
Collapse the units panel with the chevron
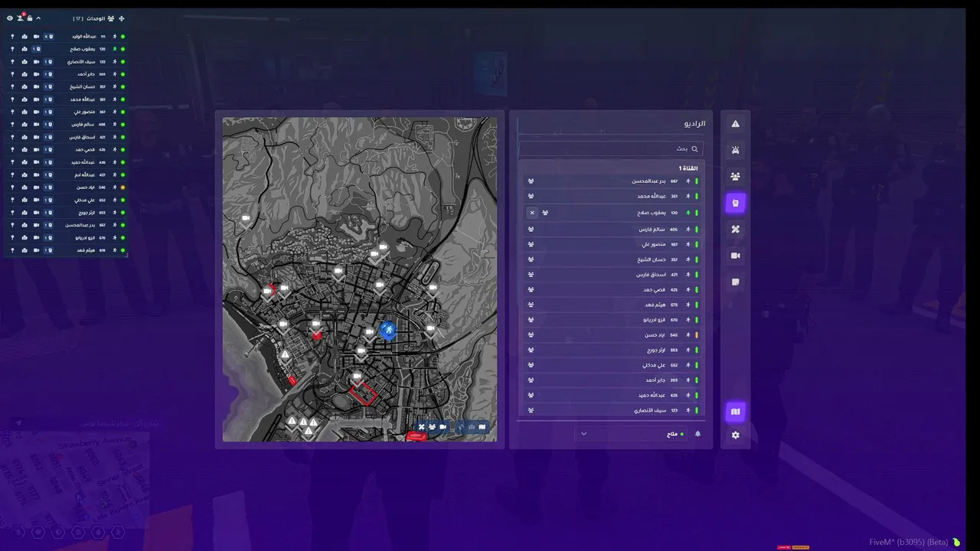point(38,18)
